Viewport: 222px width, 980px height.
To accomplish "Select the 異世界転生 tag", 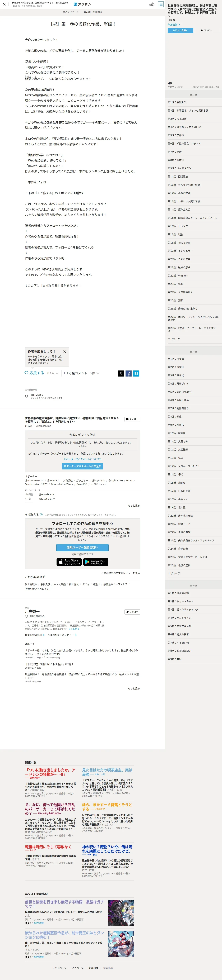I will (31, 584).
